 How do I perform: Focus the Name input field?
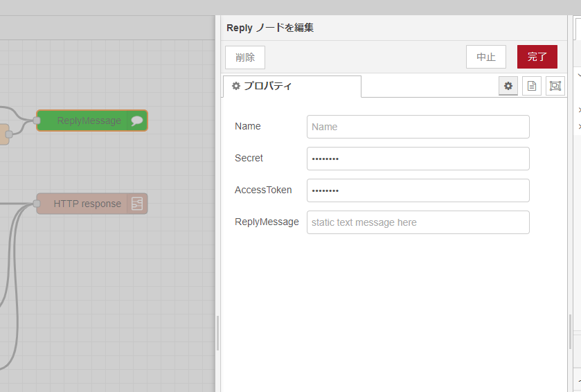[x=418, y=127]
